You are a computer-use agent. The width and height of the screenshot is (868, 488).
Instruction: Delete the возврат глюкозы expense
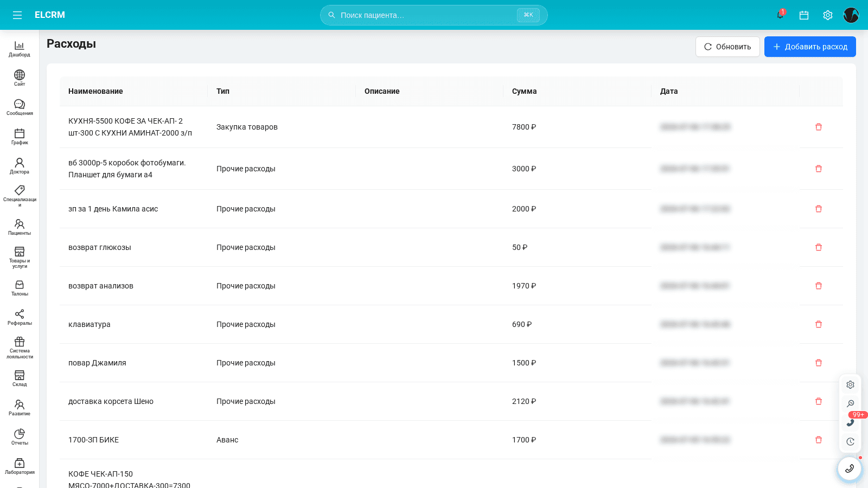pos(819,247)
